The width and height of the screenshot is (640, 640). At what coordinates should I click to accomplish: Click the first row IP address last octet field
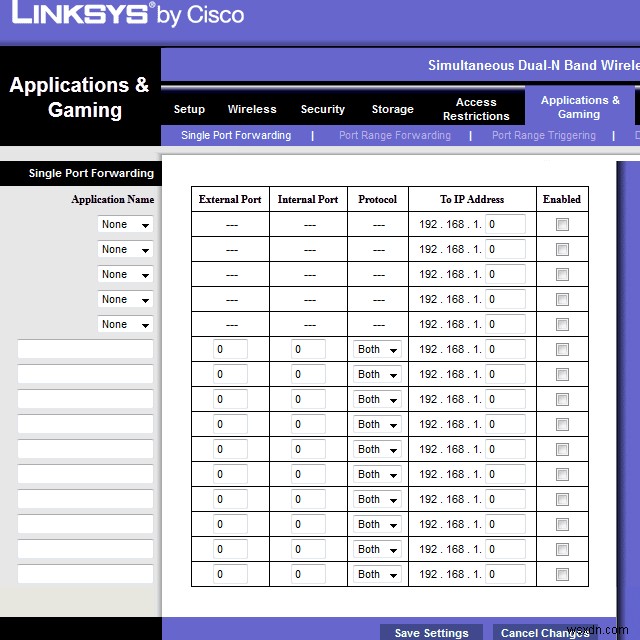click(x=505, y=224)
